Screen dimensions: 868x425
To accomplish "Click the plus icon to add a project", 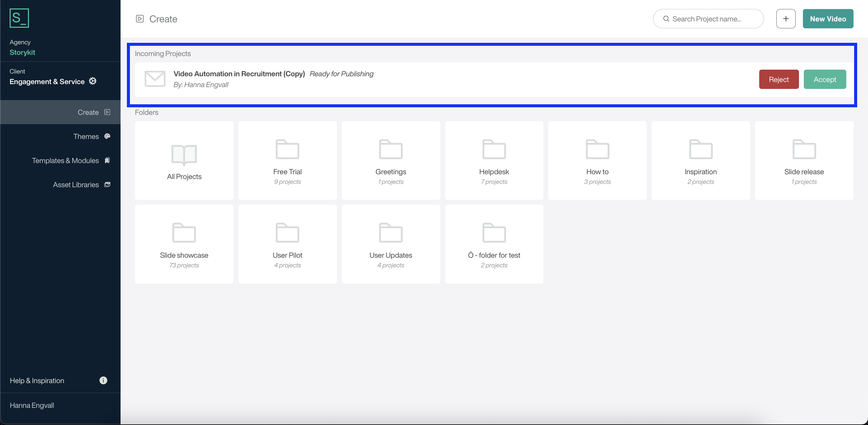I will click(786, 18).
